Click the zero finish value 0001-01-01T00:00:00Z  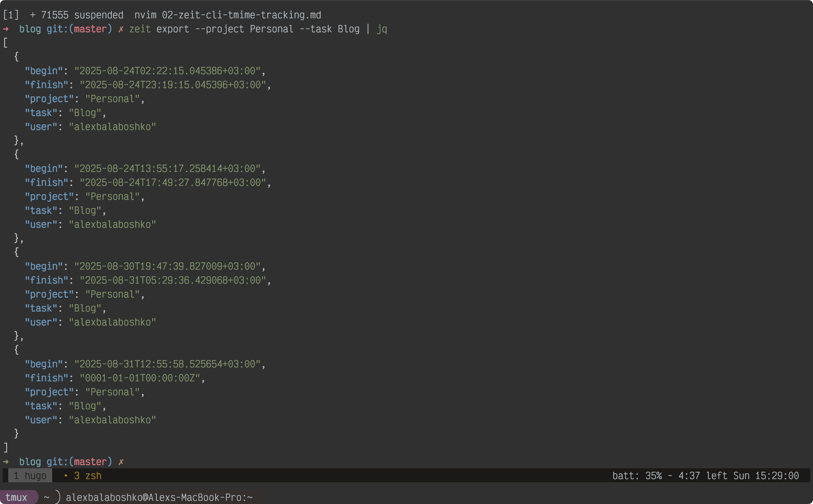(x=140, y=378)
